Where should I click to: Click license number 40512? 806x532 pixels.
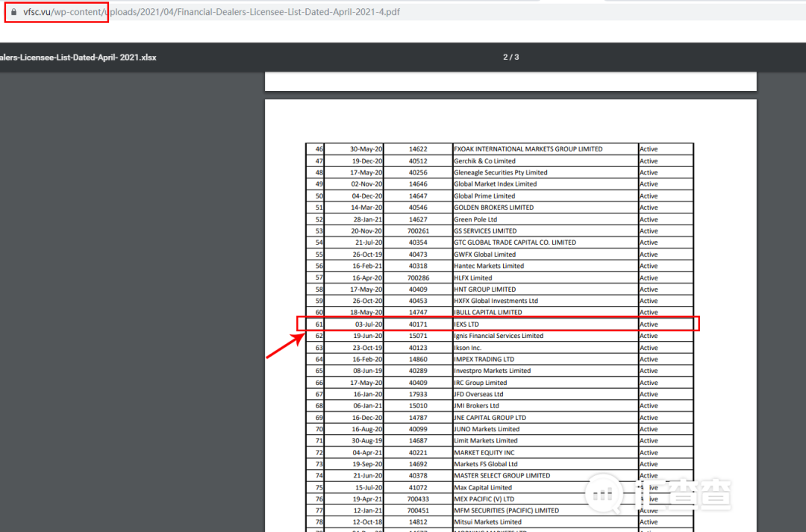coord(418,161)
